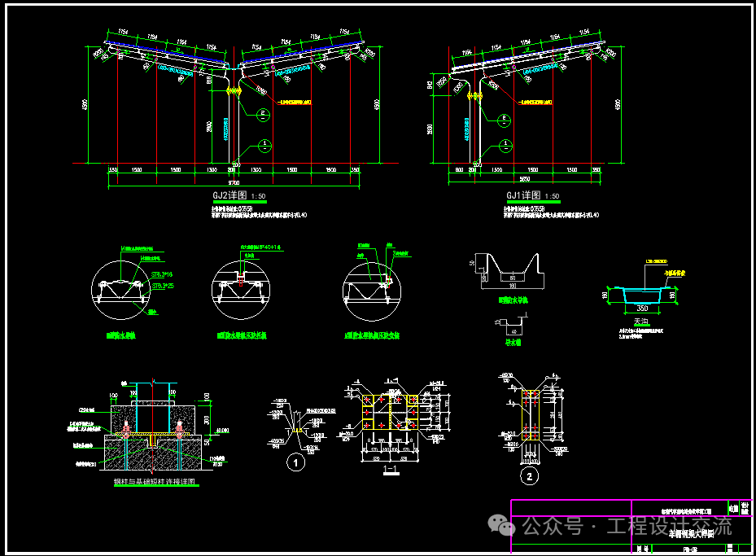Select the circled number 2 detail marker at bottom
756x556 pixels.
tap(531, 475)
